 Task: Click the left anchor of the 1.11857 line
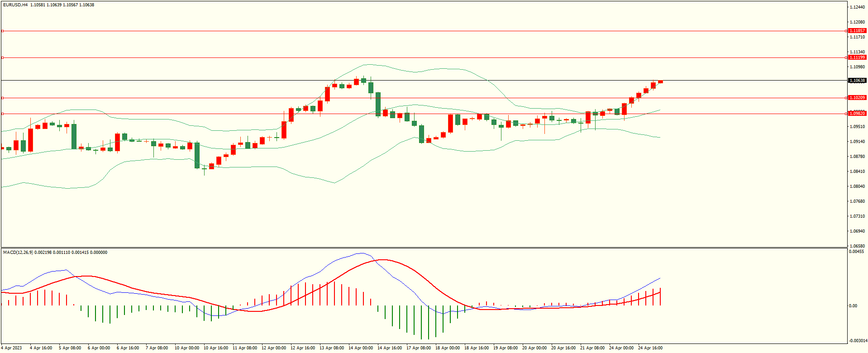[3, 31]
